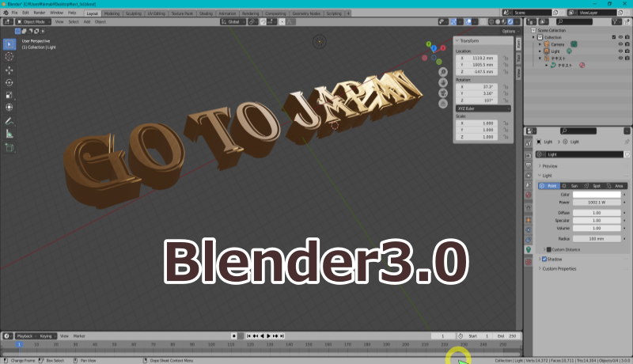Select the Transform tool
The image size is (633, 364).
click(9, 108)
